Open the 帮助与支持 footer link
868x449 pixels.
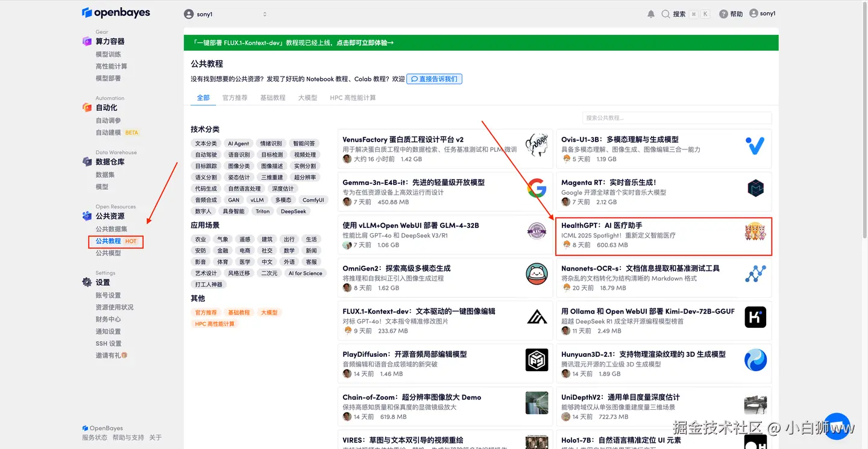(128, 438)
